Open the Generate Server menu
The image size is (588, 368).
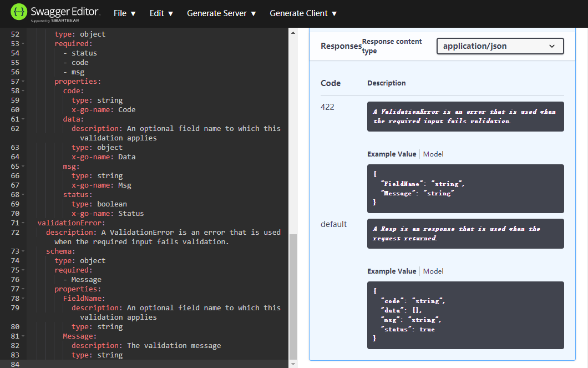pyautogui.click(x=221, y=13)
